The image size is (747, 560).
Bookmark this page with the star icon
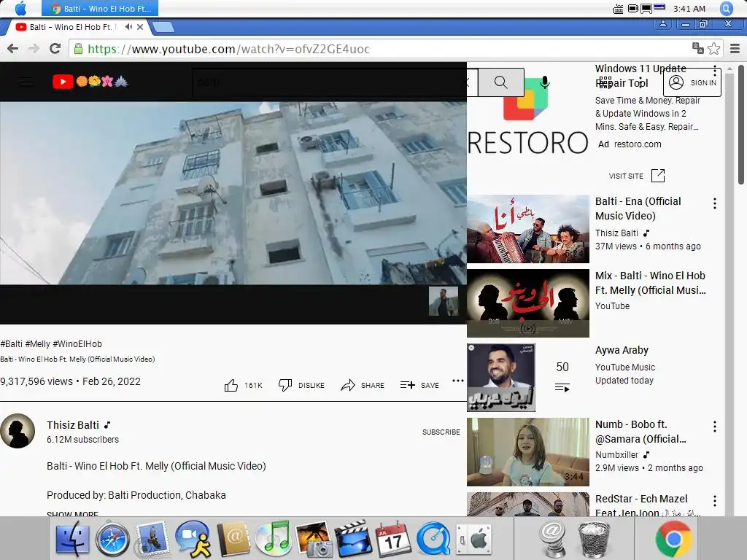713,49
